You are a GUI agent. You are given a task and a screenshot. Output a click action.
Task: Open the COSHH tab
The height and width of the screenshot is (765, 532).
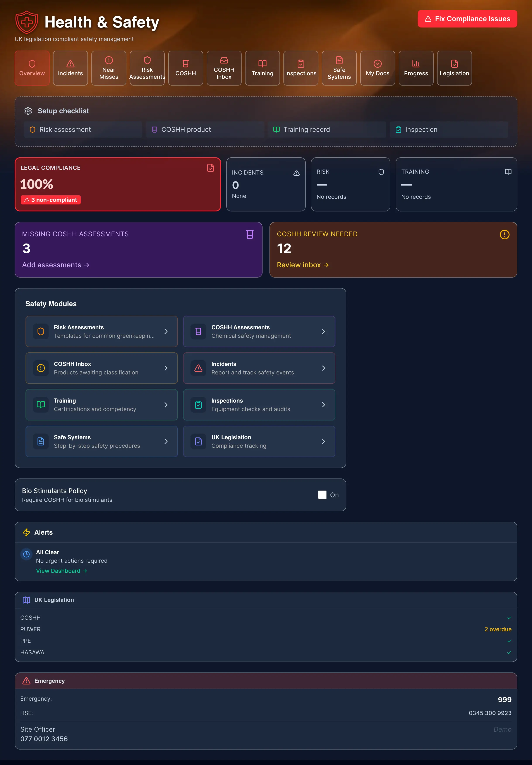click(185, 68)
